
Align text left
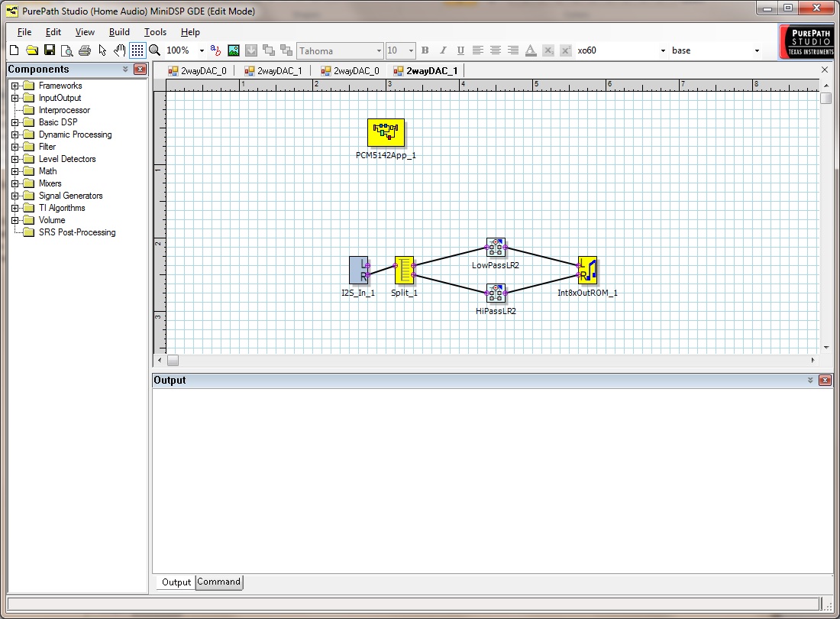click(x=478, y=50)
